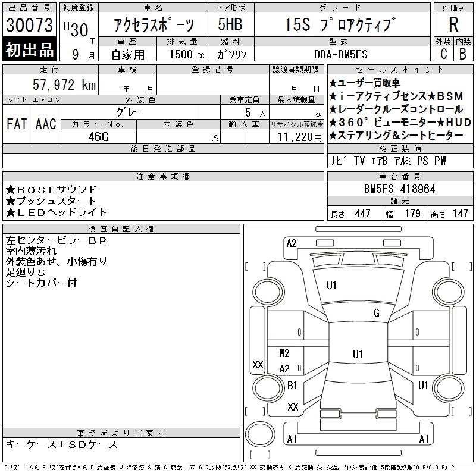Image resolution: width=476 pixels, height=476 pixels.
Task: Click the office notice "キーケース+SDケース"
Action: tap(62, 444)
